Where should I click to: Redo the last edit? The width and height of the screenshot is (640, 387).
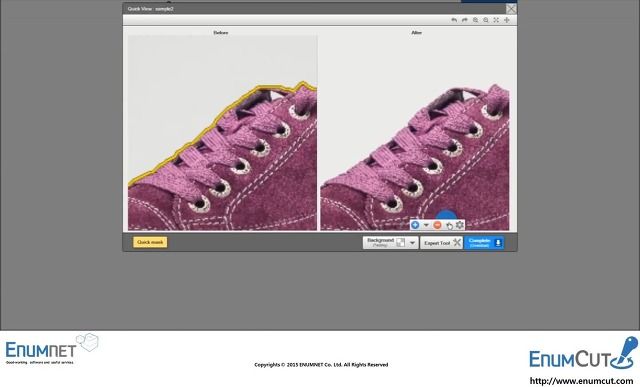click(x=464, y=20)
